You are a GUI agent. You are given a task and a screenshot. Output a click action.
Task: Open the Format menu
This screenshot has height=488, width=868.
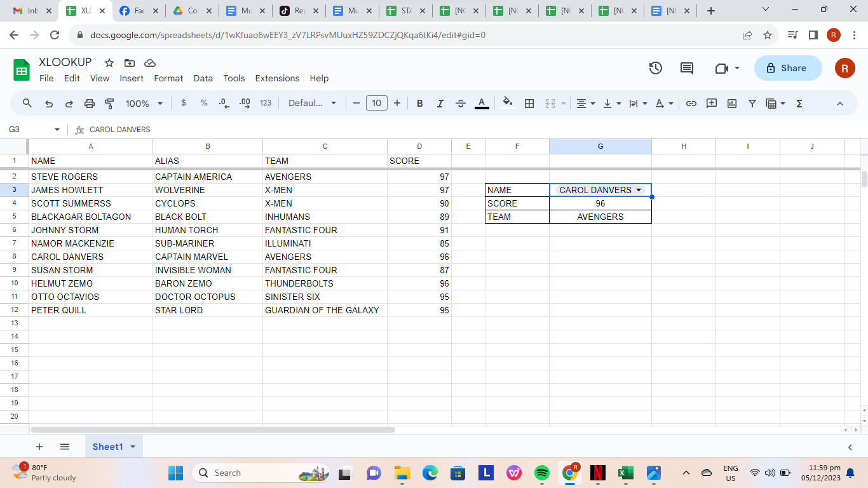(168, 78)
